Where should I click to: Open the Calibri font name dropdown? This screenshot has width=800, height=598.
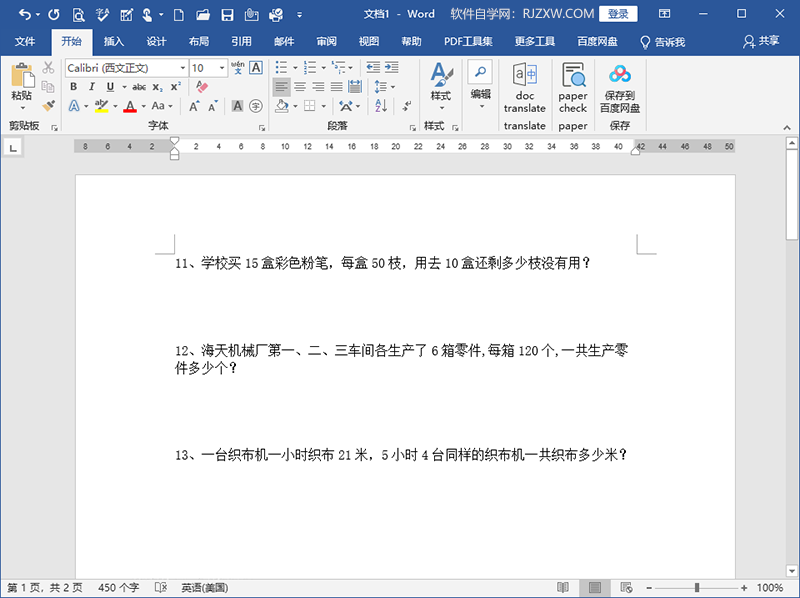click(x=183, y=68)
